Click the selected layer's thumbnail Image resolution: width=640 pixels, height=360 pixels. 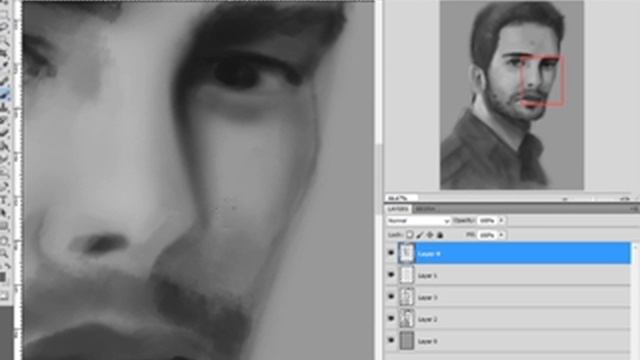(407, 253)
